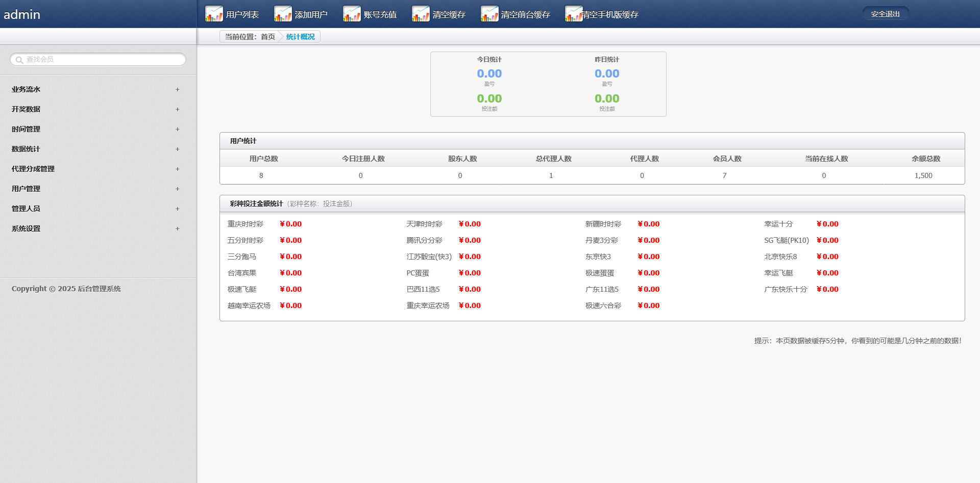Click the 账号充值 chart icon
Viewport: 980px width, 483px height.
click(352, 14)
